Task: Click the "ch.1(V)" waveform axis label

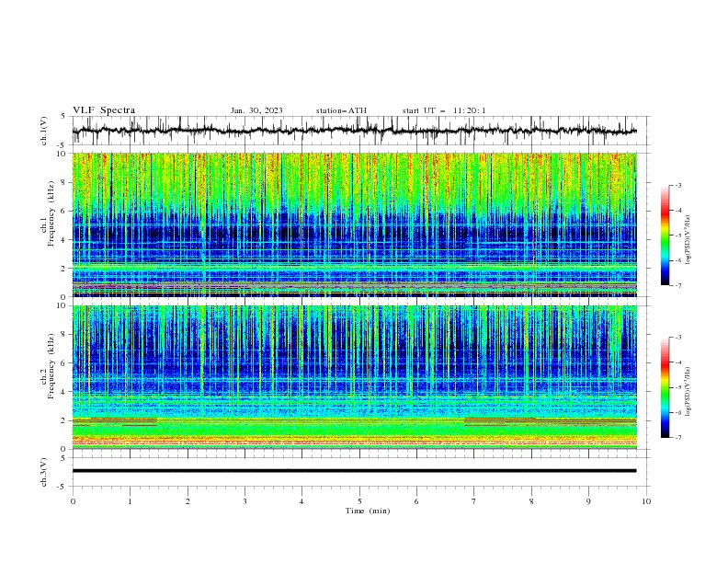Action: [44, 131]
